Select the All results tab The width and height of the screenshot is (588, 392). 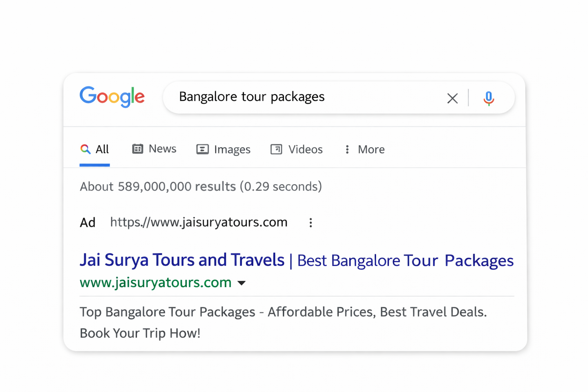pyautogui.click(x=102, y=149)
